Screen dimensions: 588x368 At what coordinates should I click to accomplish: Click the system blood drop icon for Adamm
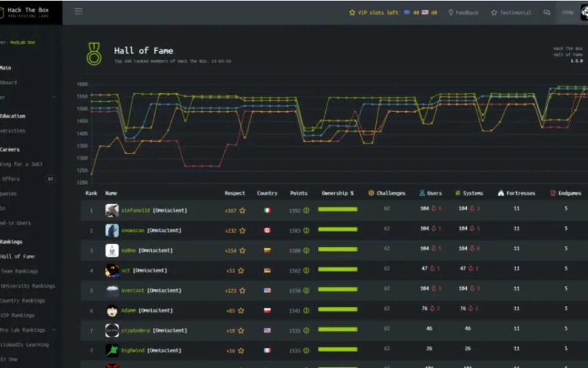click(x=470, y=309)
